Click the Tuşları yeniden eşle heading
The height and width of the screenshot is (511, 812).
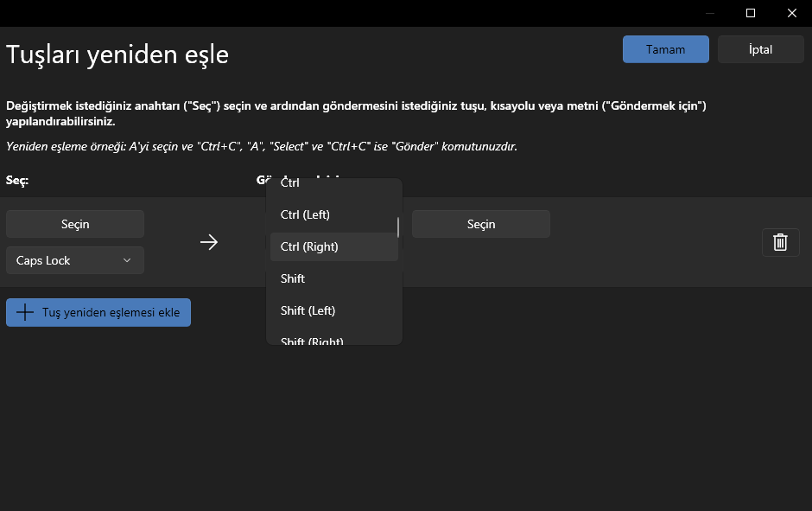pos(117,54)
